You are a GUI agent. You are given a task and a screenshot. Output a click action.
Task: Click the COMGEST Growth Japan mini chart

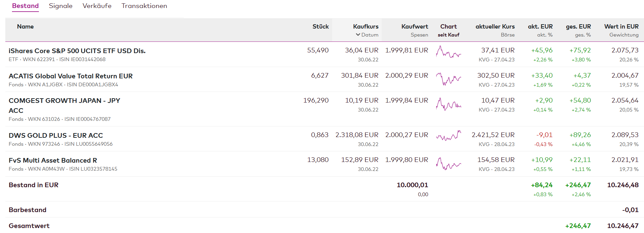(x=448, y=104)
